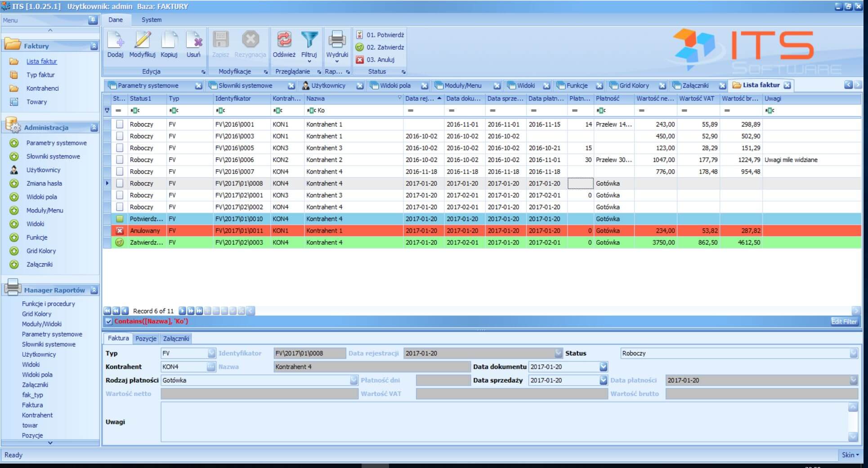Switch to the Pozycje tab
Viewport: 868px width, 468px height.
coord(146,338)
